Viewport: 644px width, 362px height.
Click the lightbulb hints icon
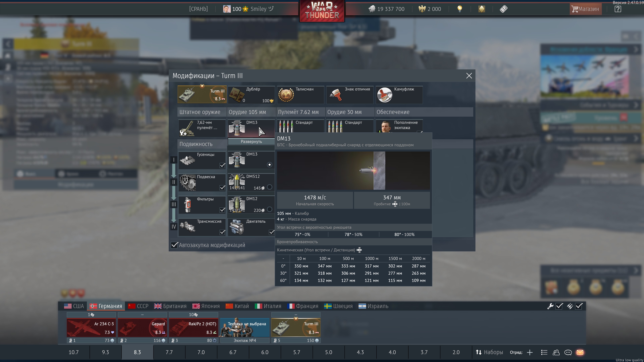click(460, 9)
